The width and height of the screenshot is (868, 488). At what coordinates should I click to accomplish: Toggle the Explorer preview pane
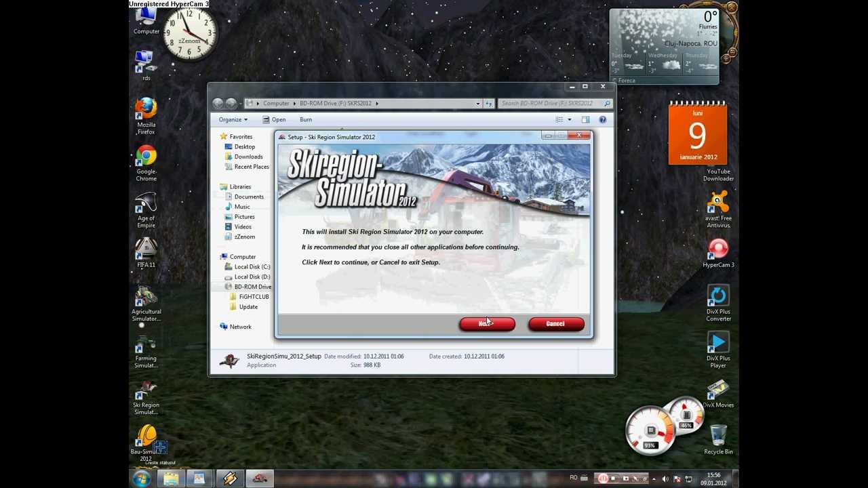pos(585,120)
